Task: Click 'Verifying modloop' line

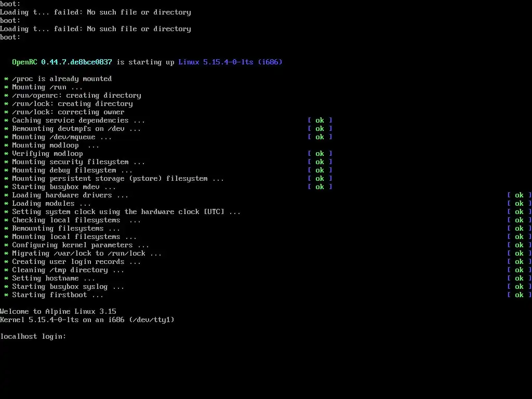Action: coord(47,154)
